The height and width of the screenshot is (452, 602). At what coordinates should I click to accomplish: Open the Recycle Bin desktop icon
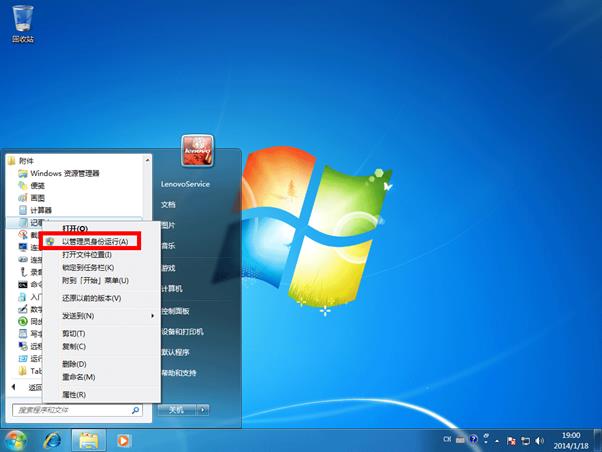[x=23, y=24]
